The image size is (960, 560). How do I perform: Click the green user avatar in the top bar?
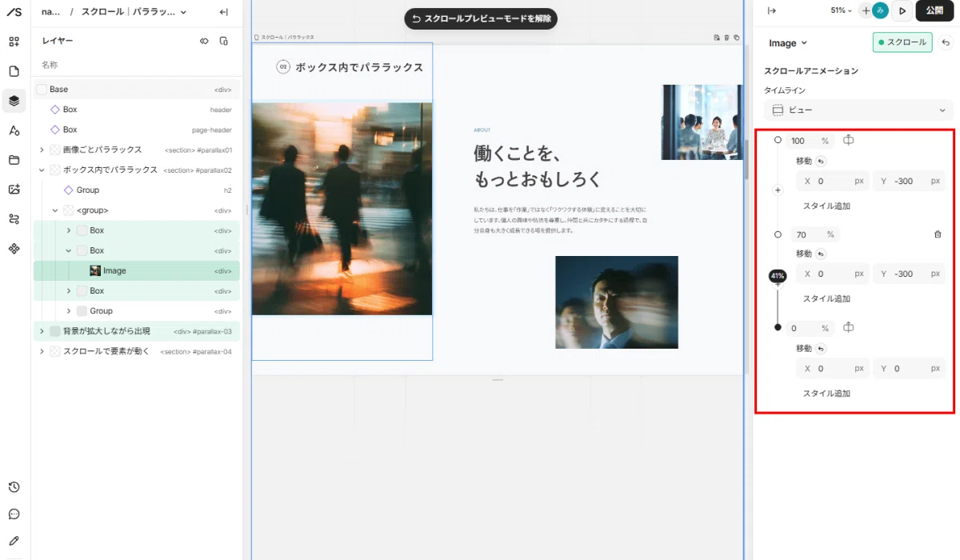click(880, 10)
